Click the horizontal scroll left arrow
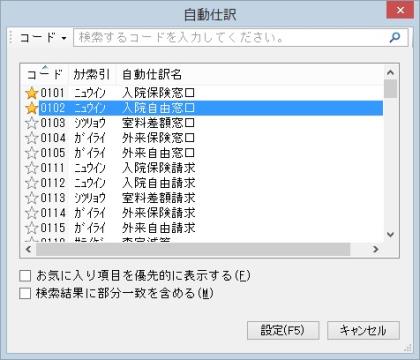Viewport: 420px width, 360px height. pos(29,249)
